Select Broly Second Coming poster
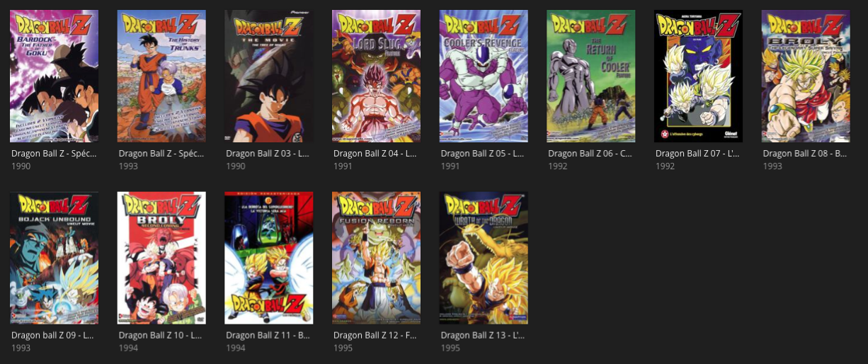 pyautogui.click(x=161, y=258)
